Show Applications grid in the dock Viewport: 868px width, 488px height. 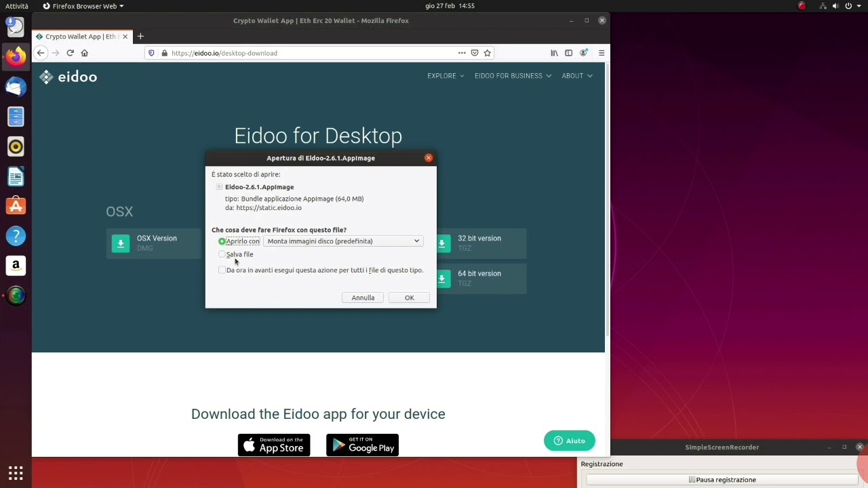tap(16, 472)
